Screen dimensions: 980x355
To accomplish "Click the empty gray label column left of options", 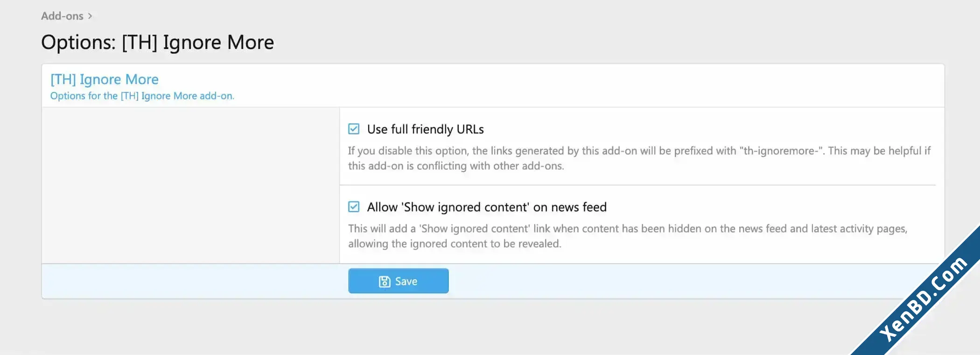I will pyautogui.click(x=190, y=186).
